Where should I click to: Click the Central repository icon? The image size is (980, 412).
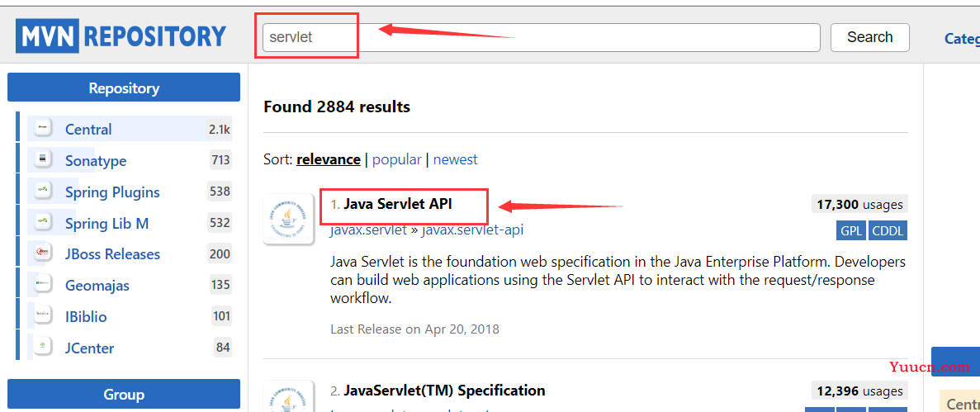coord(42,129)
